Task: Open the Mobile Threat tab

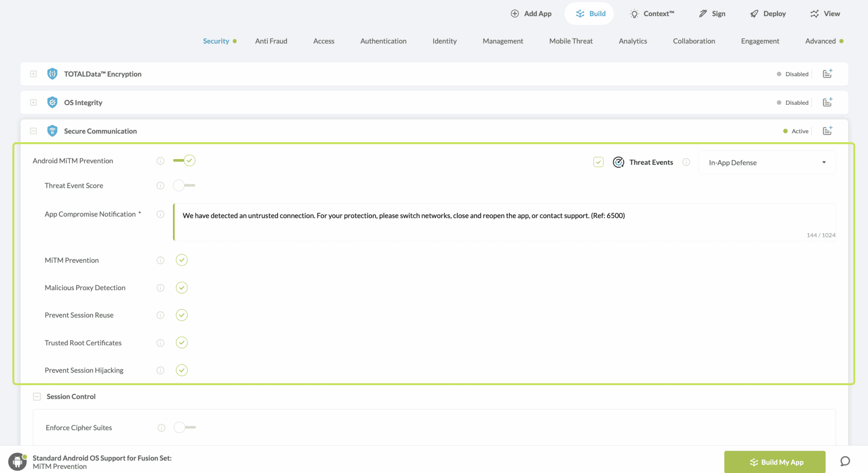Action: click(x=570, y=41)
